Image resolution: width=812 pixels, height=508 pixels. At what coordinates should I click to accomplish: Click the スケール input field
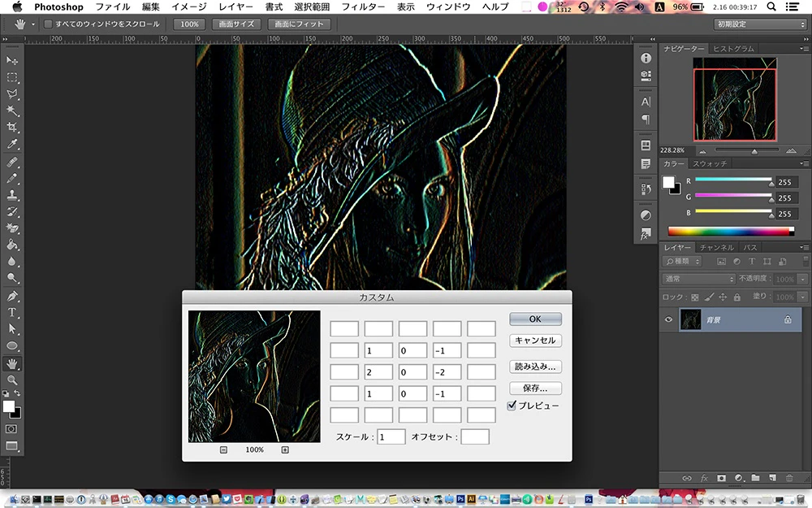[391, 437]
